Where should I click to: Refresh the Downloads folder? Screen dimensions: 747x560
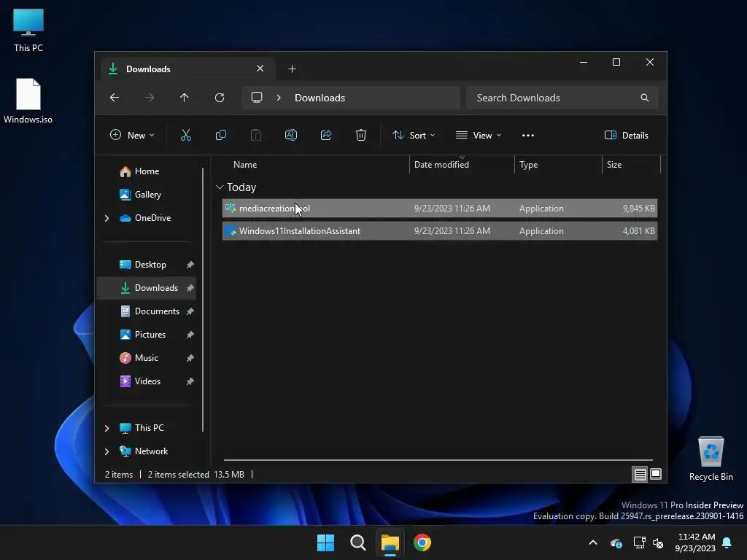pos(219,98)
